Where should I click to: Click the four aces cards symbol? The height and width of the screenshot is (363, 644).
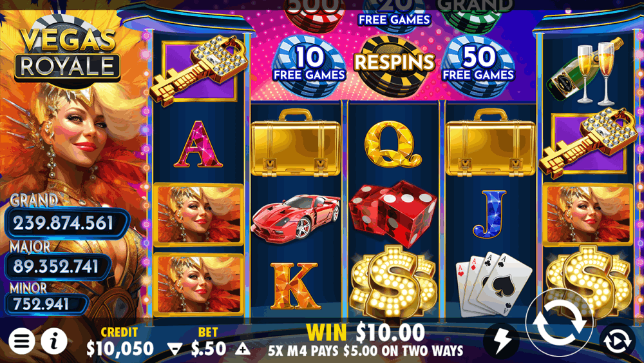[x=493, y=284]
